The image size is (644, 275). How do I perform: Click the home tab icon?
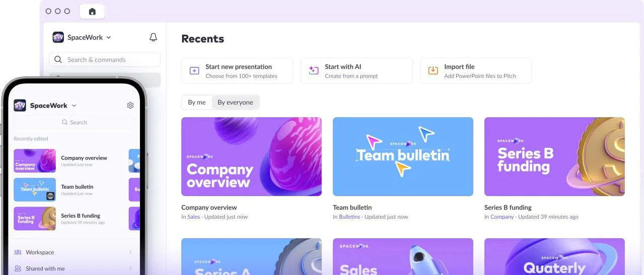(x=92, y=11)
